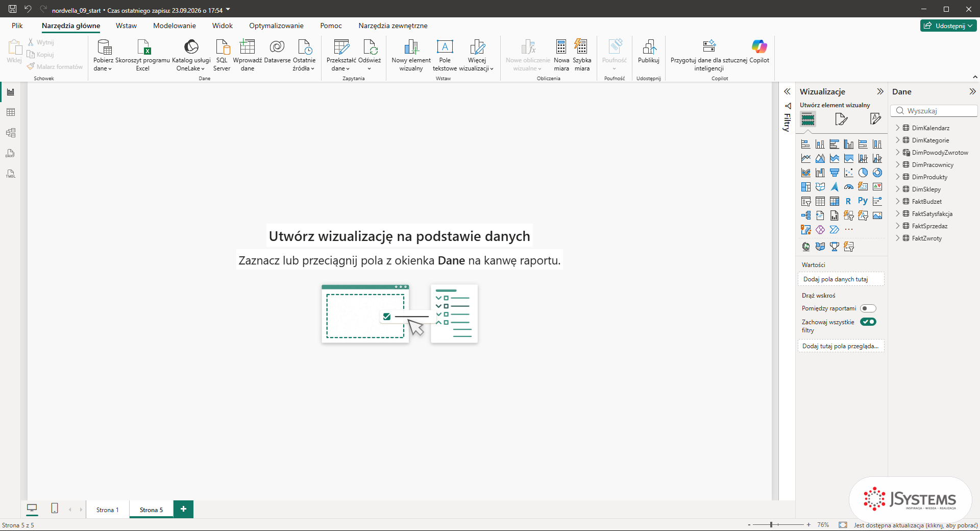Get more visuals via three dots
Screen dimensions: 980x531
(x=849, y=230)
